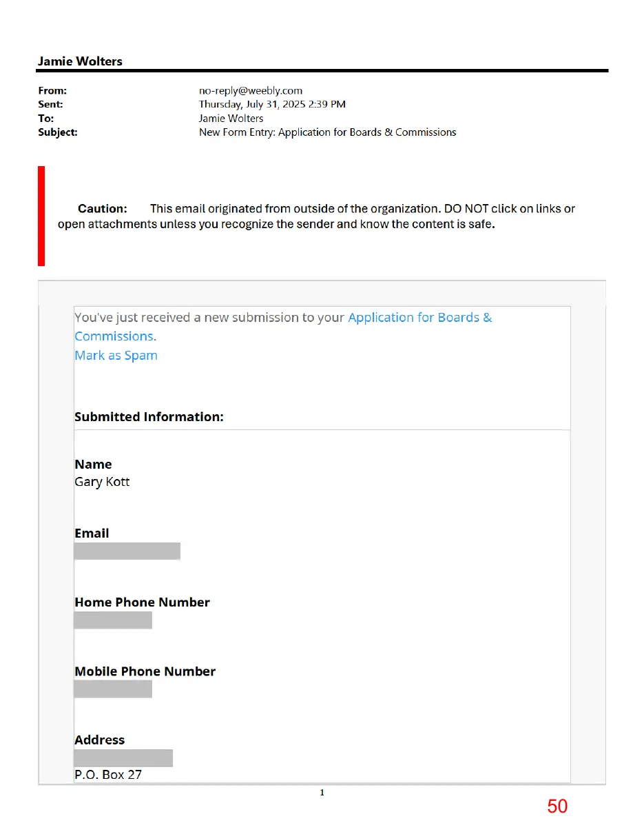Click the bold Jamie Wolters heading above the rule
The height and width of the screenshot is (834, 644).
point(80,61)
